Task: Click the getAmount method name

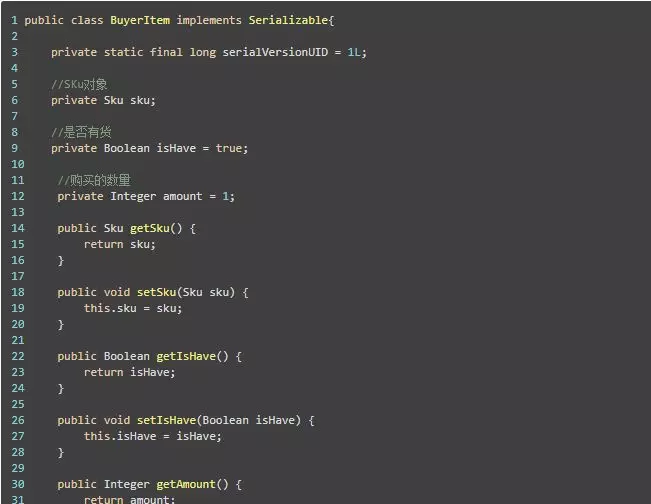Action: click(x=186, y=484)
